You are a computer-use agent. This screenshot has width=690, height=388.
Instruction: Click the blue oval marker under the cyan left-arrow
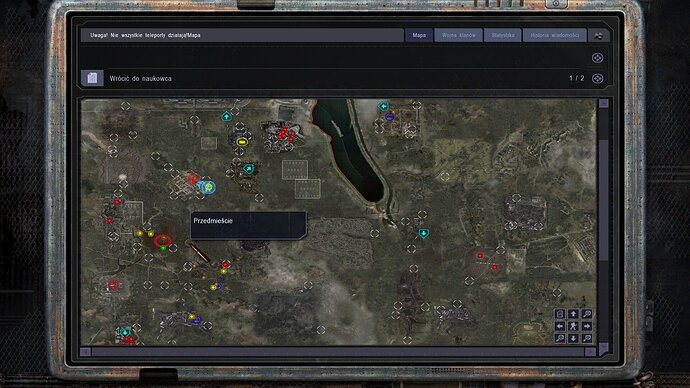389,117
